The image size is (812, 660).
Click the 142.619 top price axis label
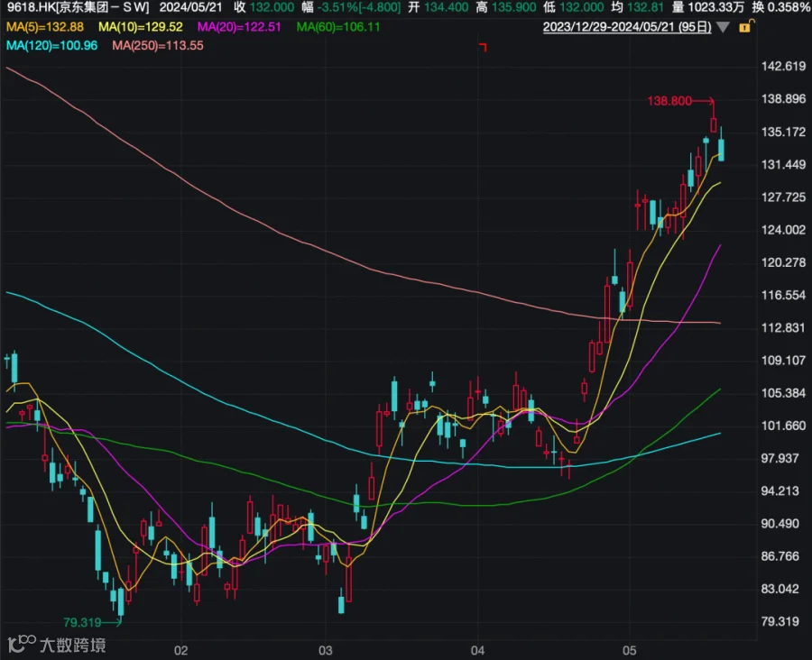783,66
